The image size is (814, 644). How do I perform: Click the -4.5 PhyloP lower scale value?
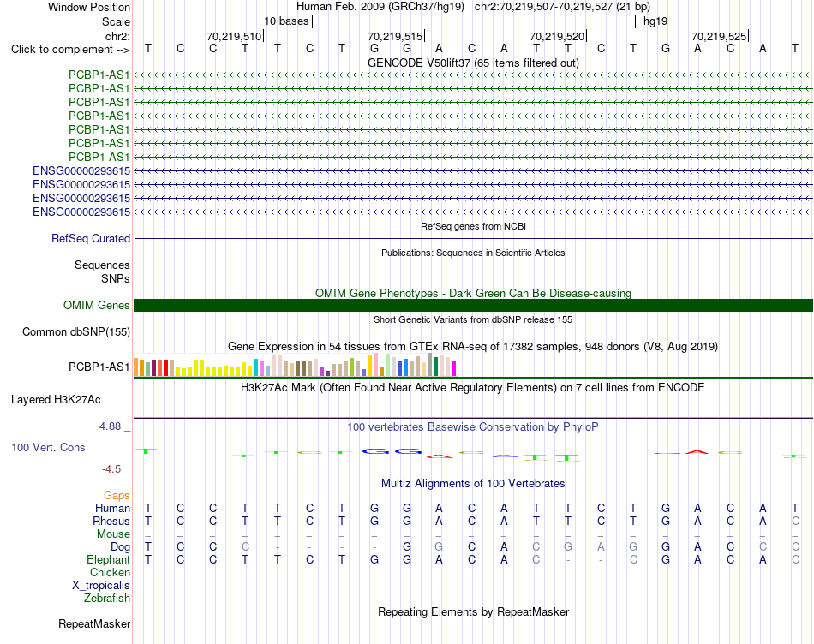[x=111, y=469]
